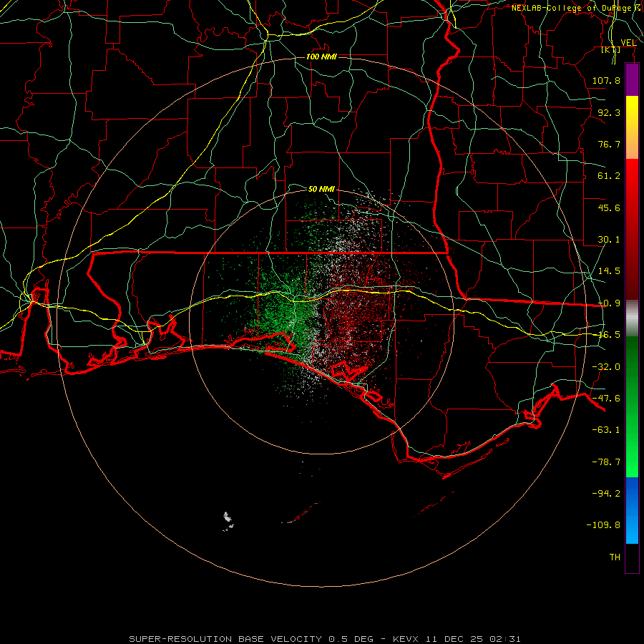Click the -94.2 velocity scale value
The width and height of the screenshot is (644, 644).
(x=606, y=494)
